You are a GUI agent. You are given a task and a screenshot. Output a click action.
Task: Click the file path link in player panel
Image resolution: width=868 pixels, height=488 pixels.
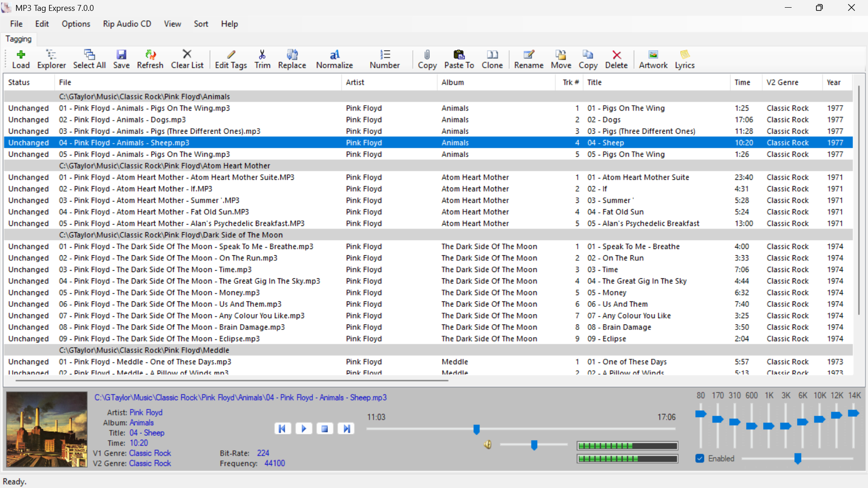240,398
